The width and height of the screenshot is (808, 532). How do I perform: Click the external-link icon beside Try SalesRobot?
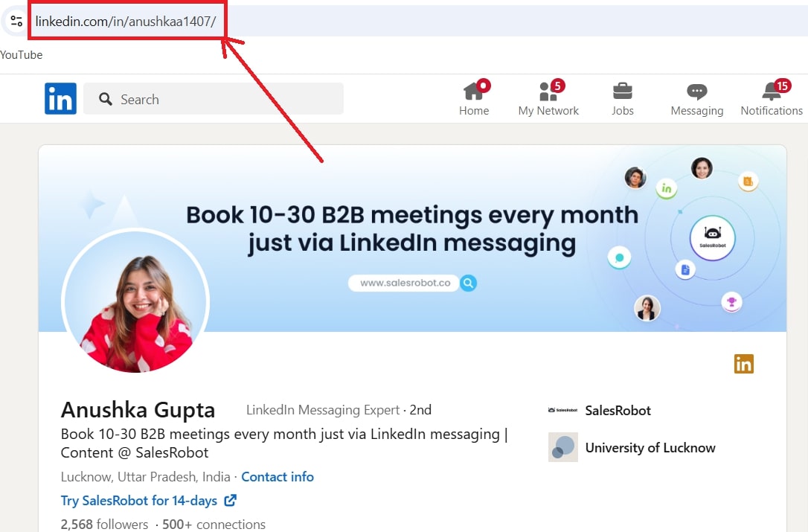230,501
